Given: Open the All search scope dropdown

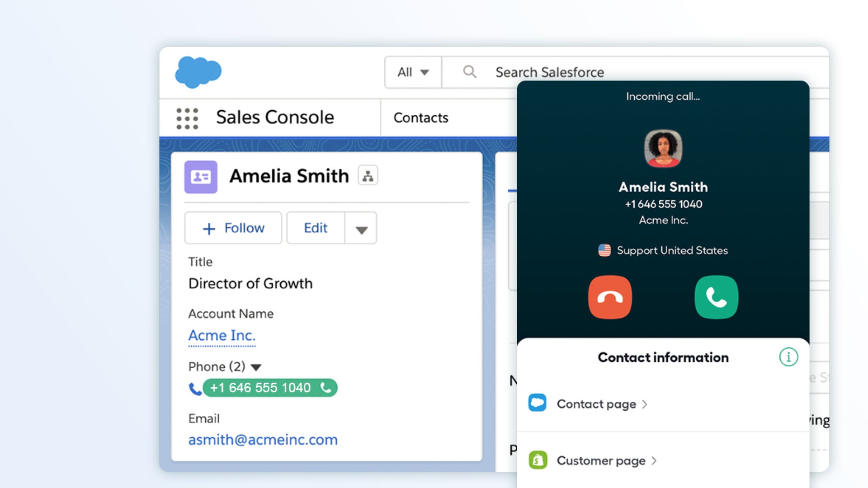Looking at the screenshot, I should click(413, 72).
